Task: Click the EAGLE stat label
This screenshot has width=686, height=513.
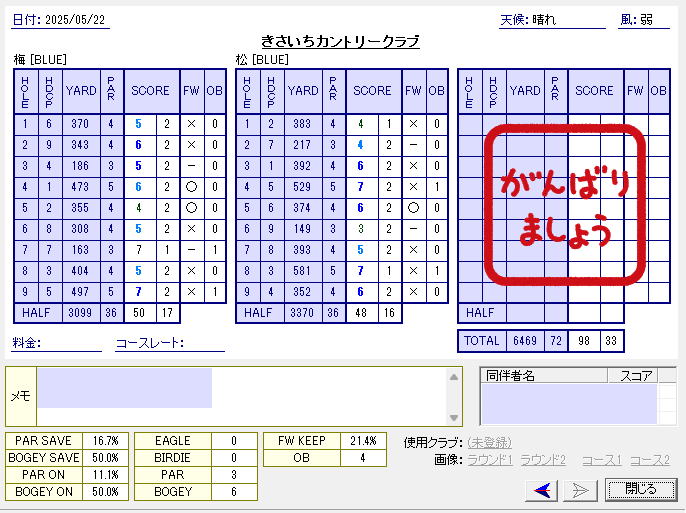Action: [173, 441]
